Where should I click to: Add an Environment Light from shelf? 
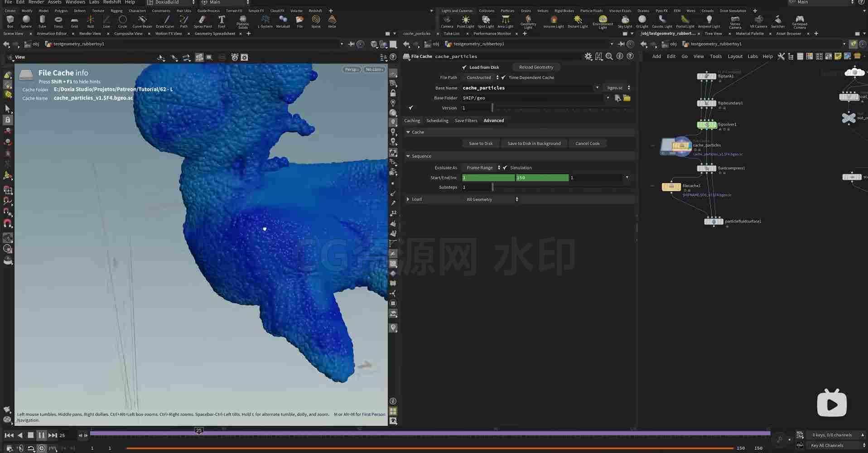[x=603, y=22]
